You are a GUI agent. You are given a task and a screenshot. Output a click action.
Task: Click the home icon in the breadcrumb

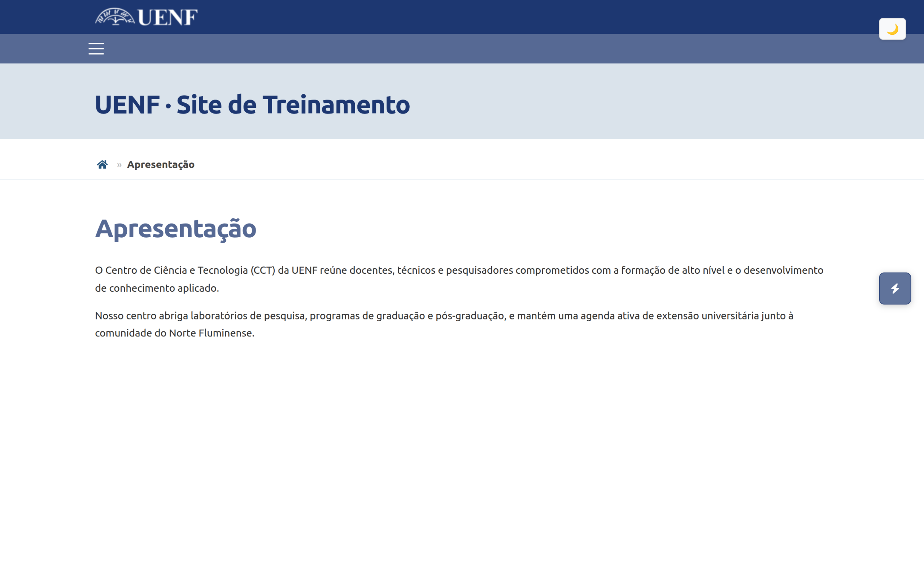click(103, 164)
